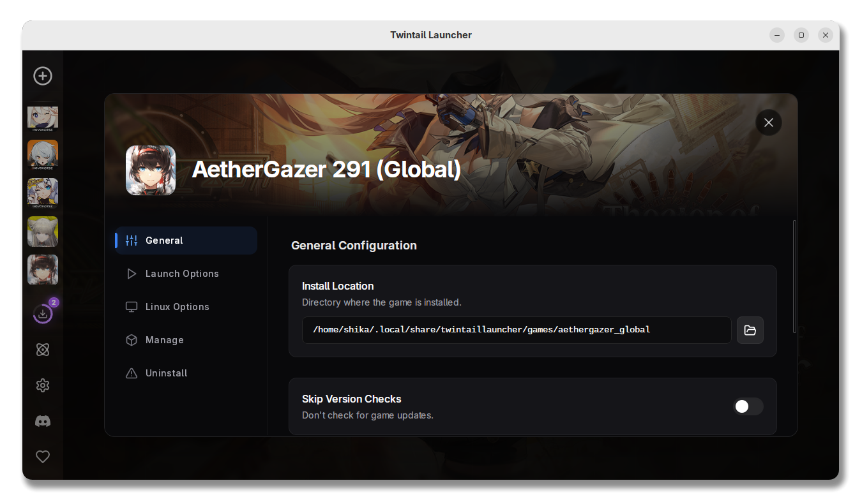Browse for install folder with folder icon

coord(750,330)
